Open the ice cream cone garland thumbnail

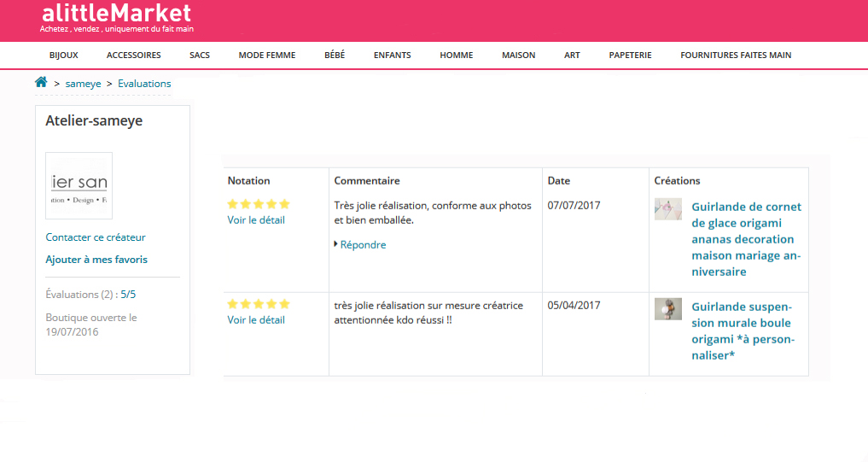[667, 209]
